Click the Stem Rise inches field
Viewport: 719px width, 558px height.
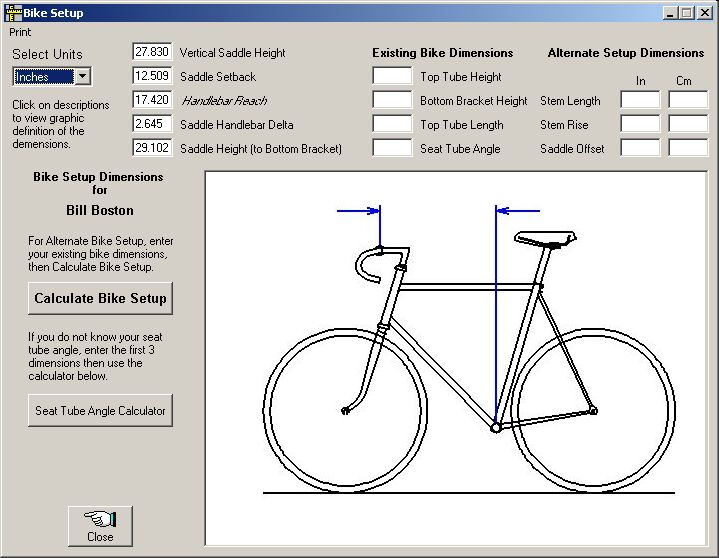click(641, 123)
